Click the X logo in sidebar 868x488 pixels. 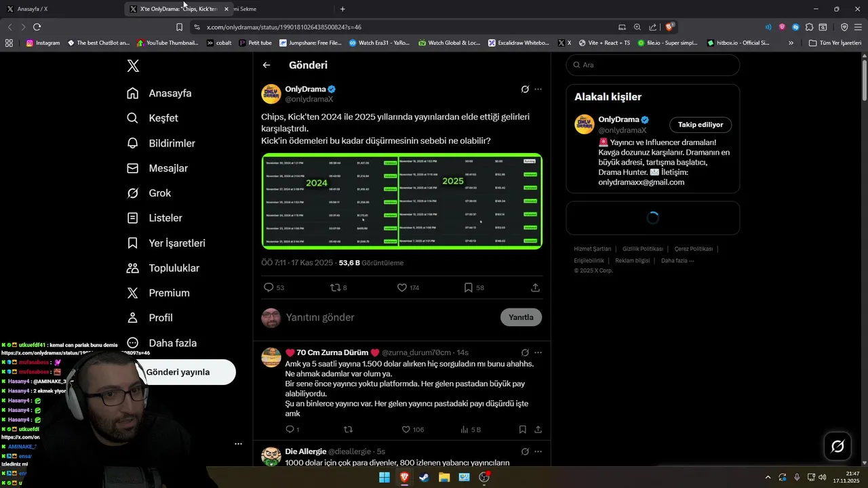[133, 66]
